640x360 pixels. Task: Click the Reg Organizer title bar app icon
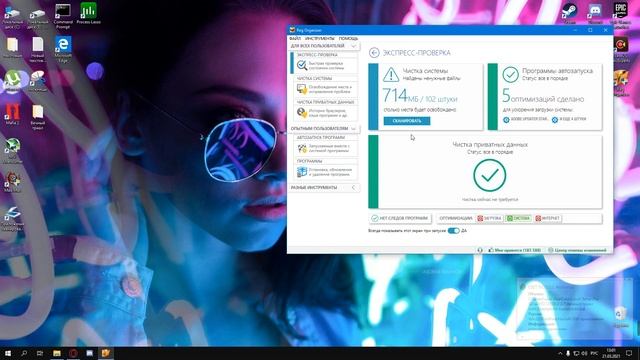coord(292,30)
